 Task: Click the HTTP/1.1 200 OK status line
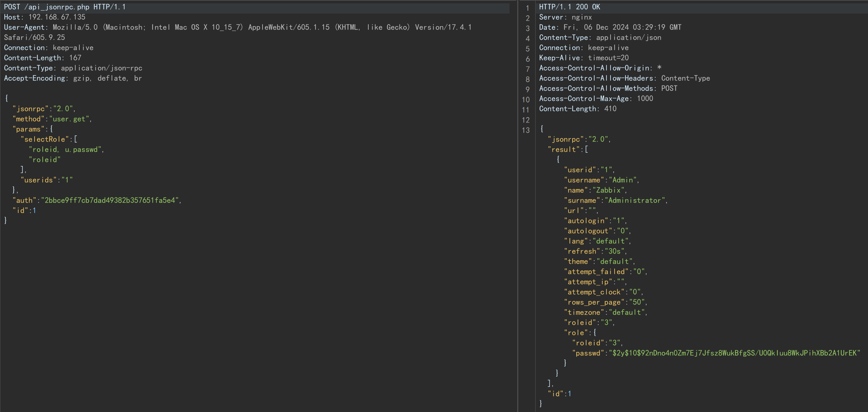coord(570,7)
